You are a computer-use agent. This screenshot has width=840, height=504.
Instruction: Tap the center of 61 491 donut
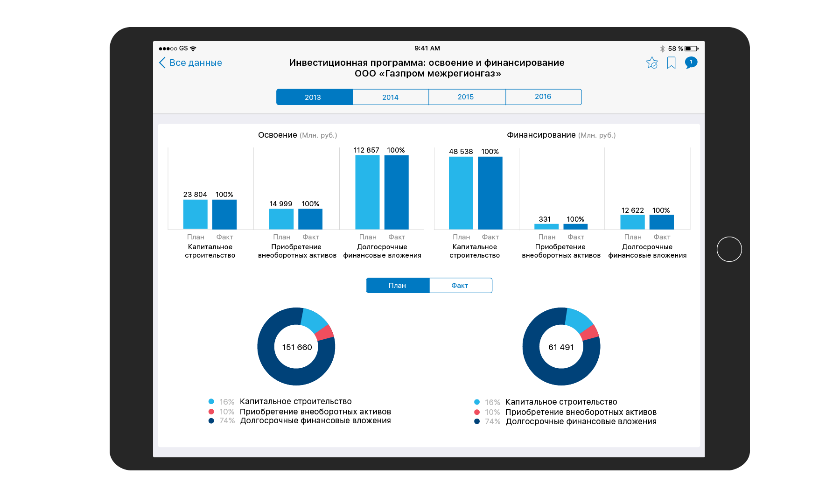[561, 347]
